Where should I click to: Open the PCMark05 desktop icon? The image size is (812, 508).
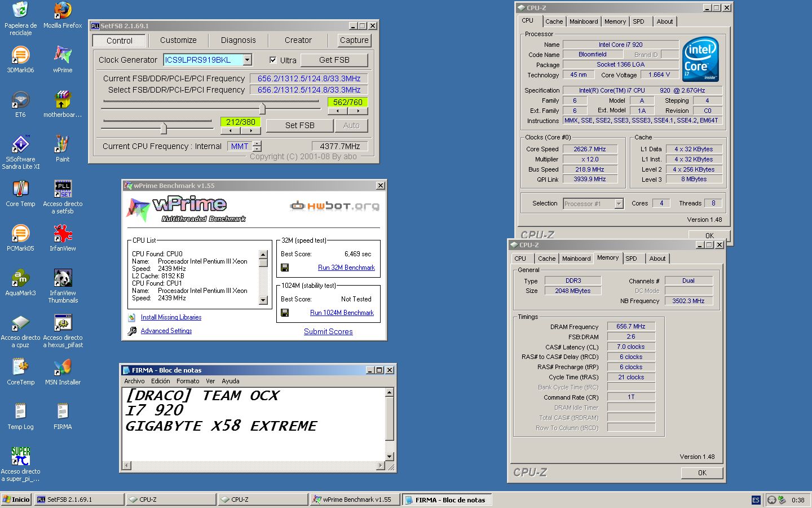20,233
